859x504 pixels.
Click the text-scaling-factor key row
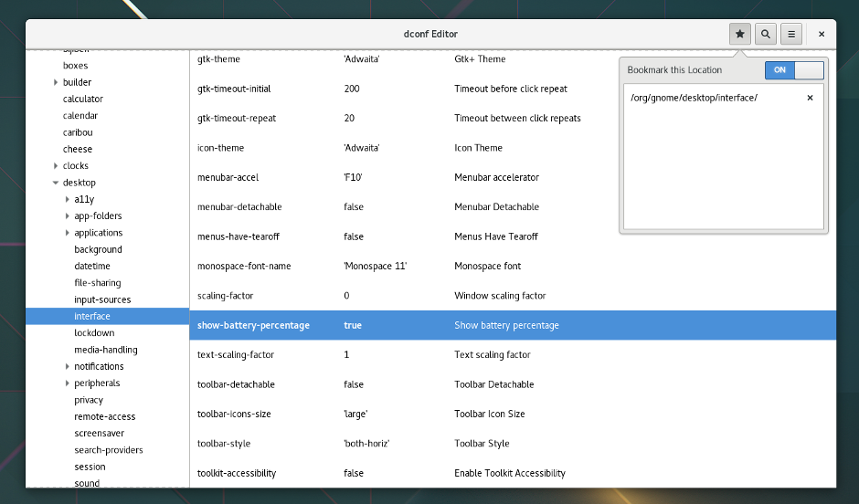[236, 354]
